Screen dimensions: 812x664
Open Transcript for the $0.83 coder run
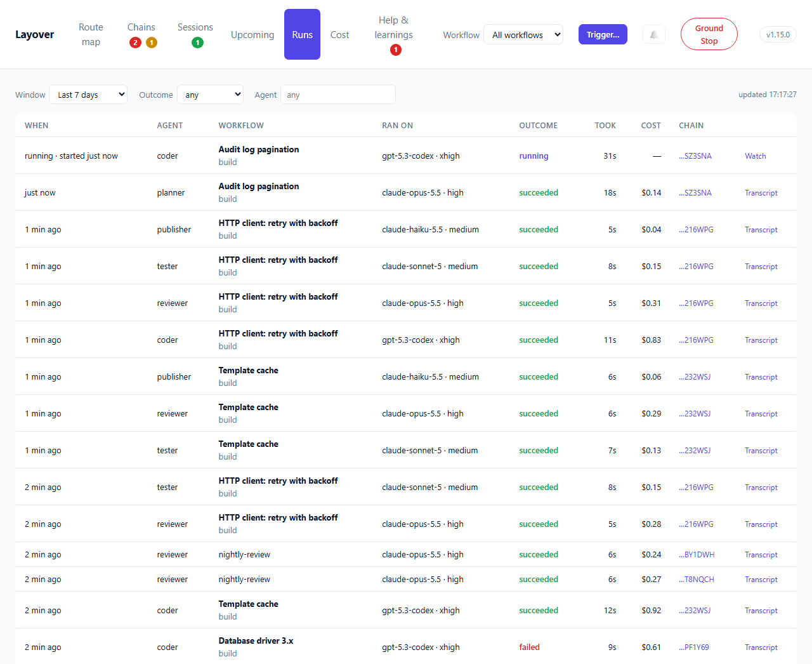click(761, 340)
